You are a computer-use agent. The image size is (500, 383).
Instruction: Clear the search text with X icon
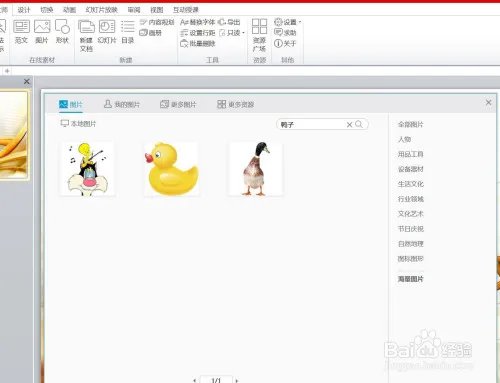[349, 125]
